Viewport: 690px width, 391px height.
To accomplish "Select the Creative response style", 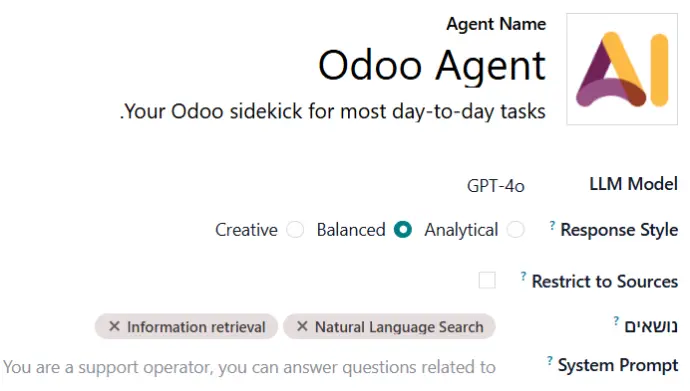I will pyautogui.click(x=295, y=230).
